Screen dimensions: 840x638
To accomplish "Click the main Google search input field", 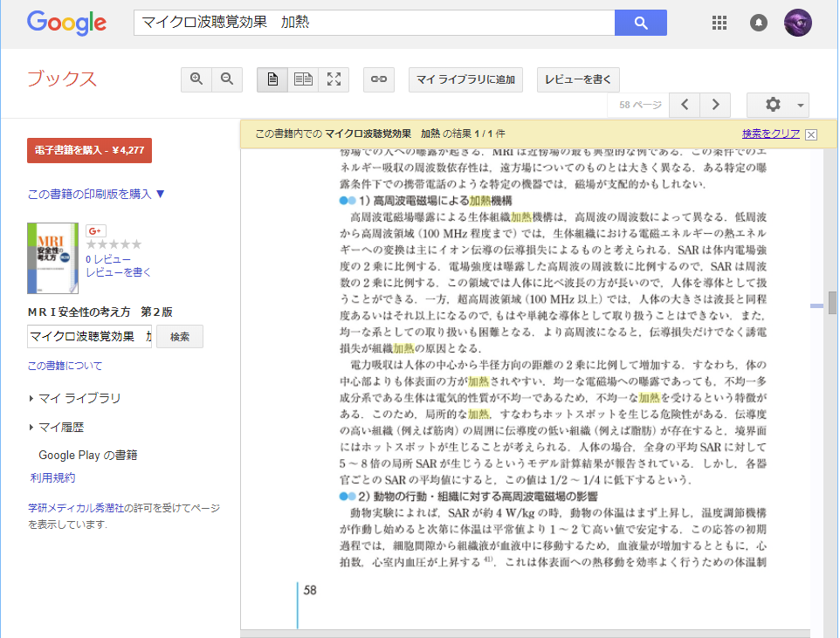I will pyautogui.click(x=374, y=23).
